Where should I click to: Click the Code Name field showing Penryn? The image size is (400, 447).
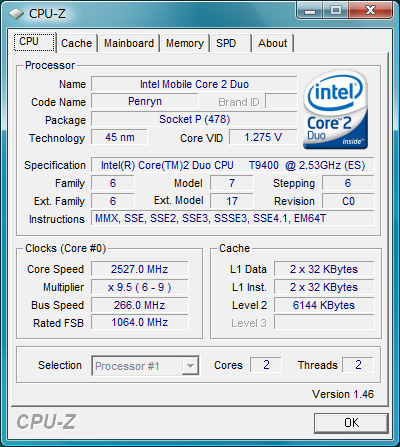point(145,101)
